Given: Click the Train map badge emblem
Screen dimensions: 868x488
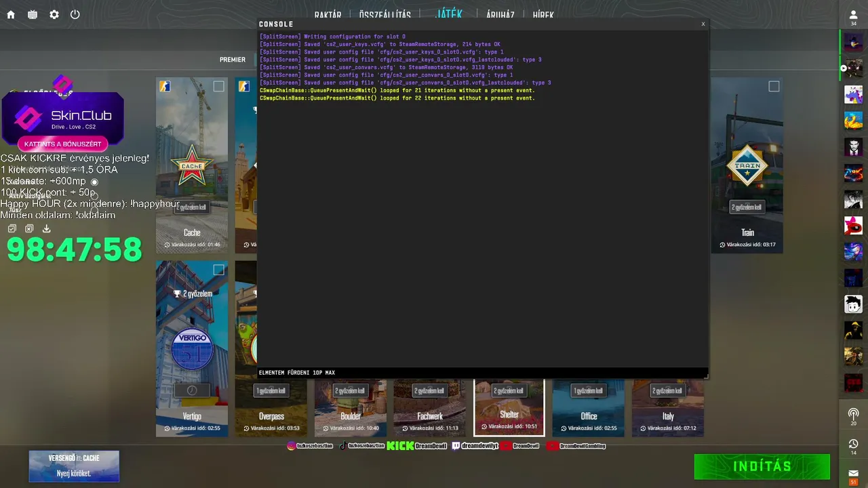Looking at the screenshot, I should 747,165.
